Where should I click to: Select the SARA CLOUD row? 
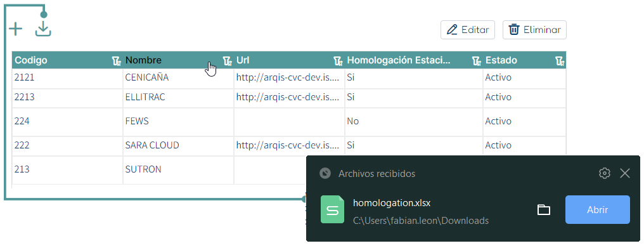coord(289,145)
